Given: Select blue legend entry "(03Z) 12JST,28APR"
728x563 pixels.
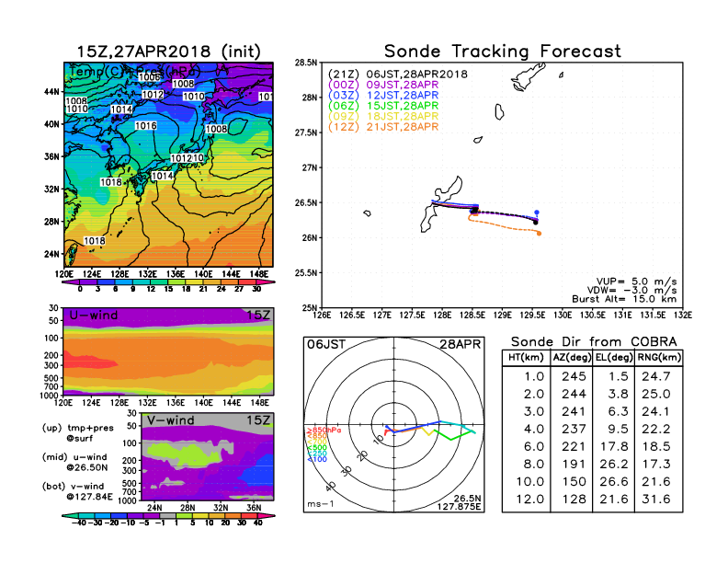Looking at the screenshot, I should (x=383, y=96).
